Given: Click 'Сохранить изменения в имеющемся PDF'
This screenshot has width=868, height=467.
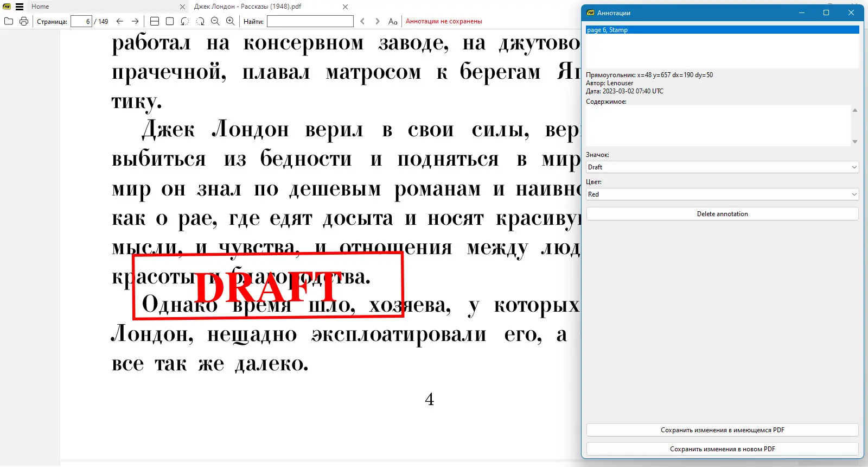Looking at the screenshot, I should coord(723,430).
